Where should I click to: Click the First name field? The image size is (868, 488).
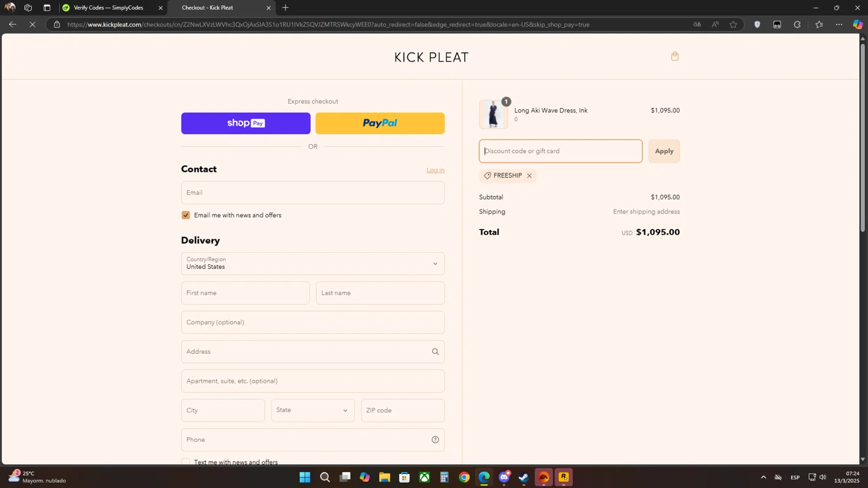coord(245,293)
